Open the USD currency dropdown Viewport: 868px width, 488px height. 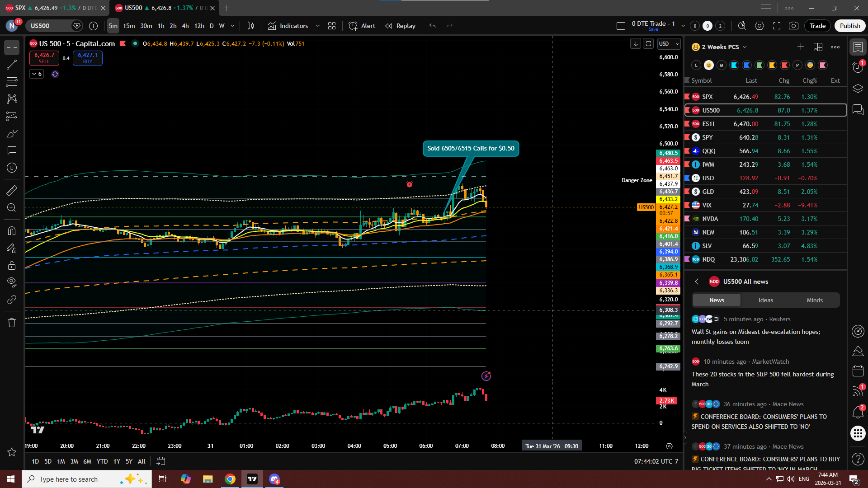[669, 44]
